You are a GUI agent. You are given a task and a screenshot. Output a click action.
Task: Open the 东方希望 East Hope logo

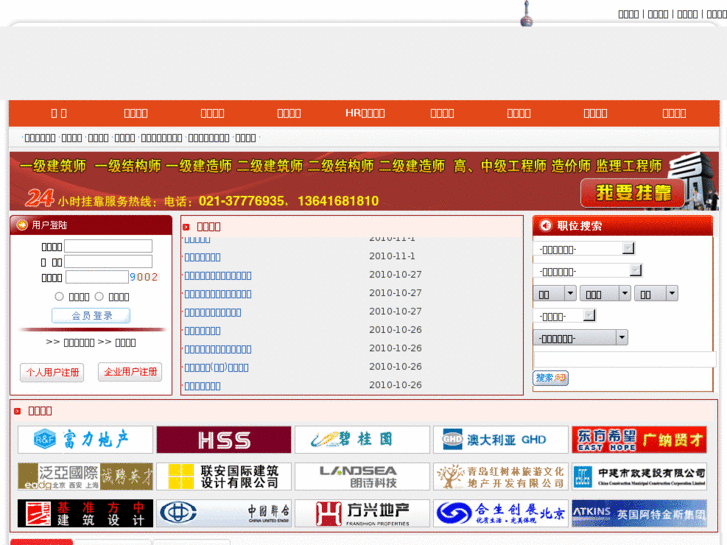pos(639,439)
